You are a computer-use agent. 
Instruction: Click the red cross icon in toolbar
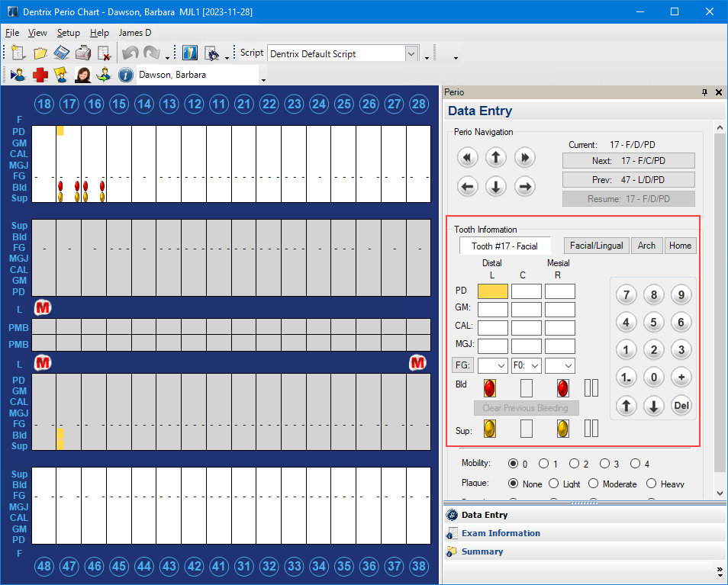40,75
